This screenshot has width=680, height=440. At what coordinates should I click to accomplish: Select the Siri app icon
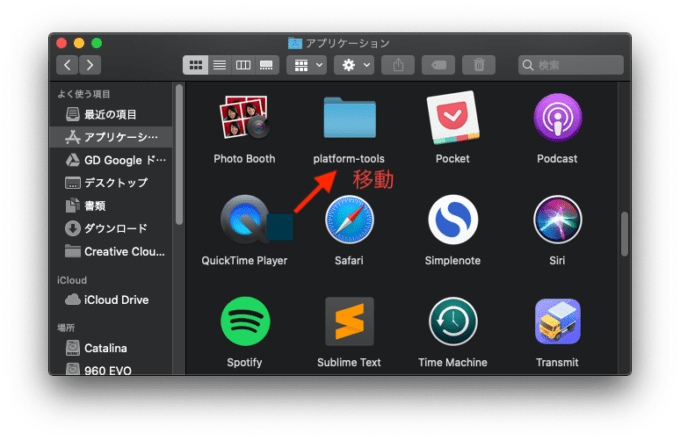[557, 219]
